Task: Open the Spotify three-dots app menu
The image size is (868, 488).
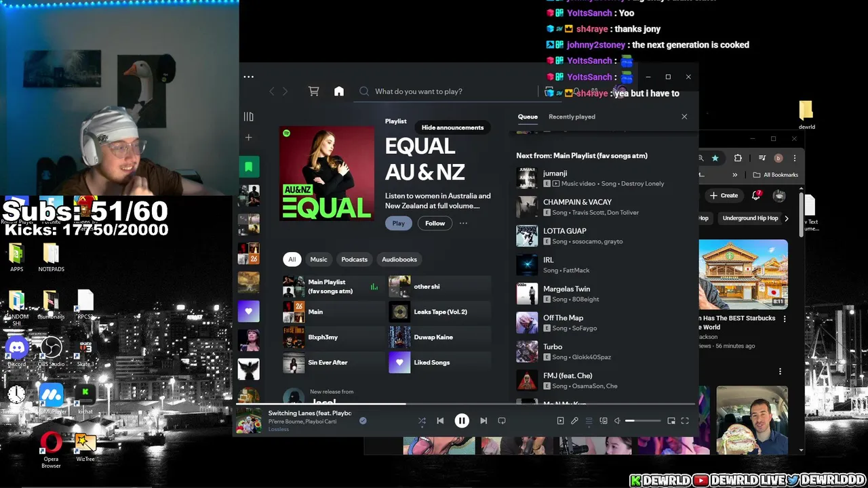Action: 249,77
